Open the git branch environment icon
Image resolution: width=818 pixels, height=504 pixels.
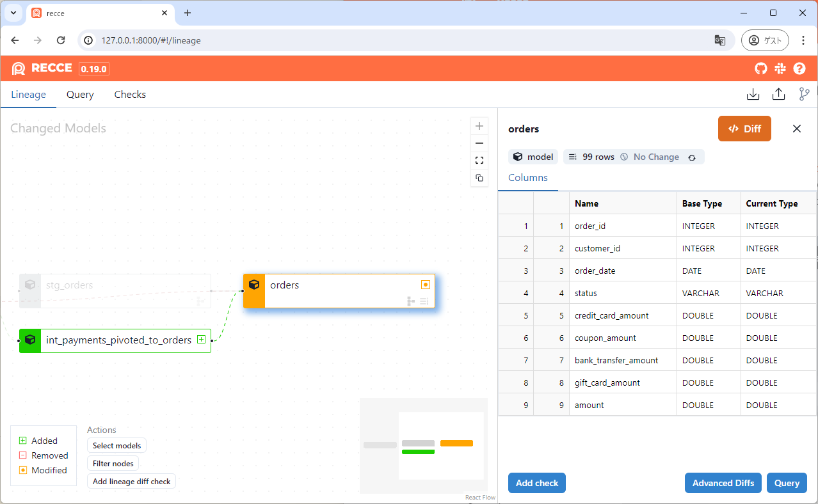point(805,95)
